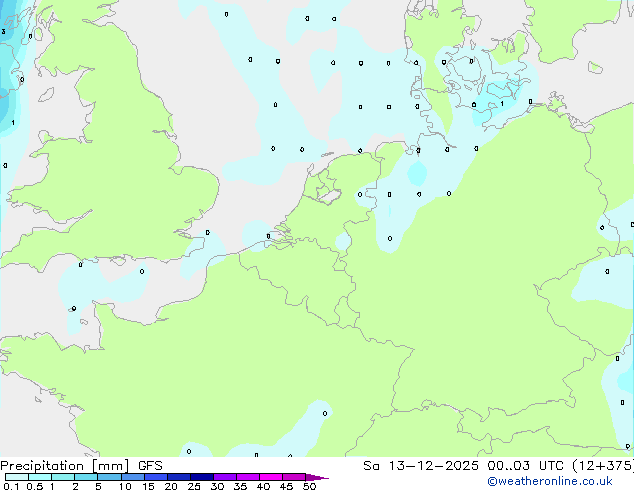634x490 pixels.
Task: Click the "0.1" legend value
Action: point(11,486)
